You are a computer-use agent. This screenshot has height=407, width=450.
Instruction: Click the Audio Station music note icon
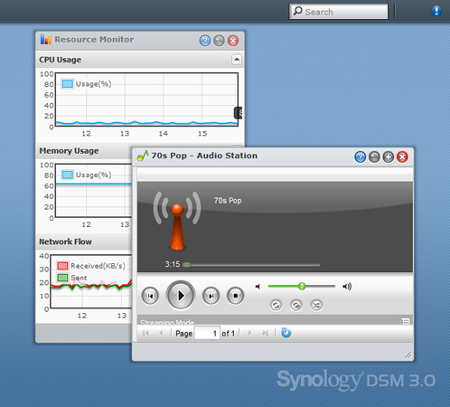[143, 156]
